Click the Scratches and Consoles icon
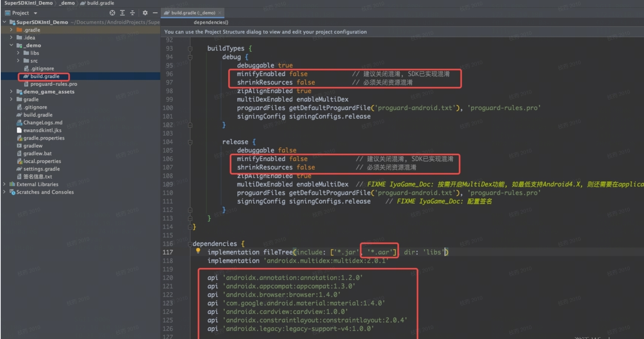Screen dimensions: 644x339 point(12,192)
